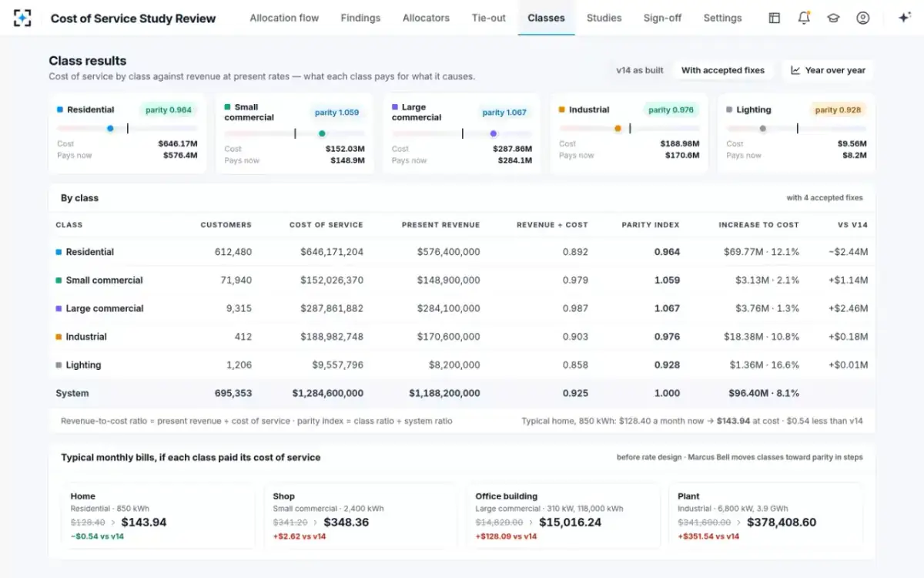Open the Plant typical bill card
This screenshot has width=924, height=578.
tap(765, 516)
